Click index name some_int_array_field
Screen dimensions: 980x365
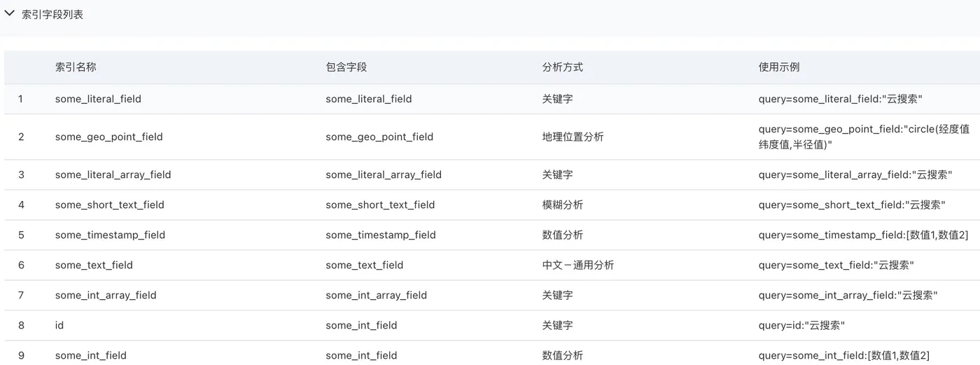click(x=106, y=295)
